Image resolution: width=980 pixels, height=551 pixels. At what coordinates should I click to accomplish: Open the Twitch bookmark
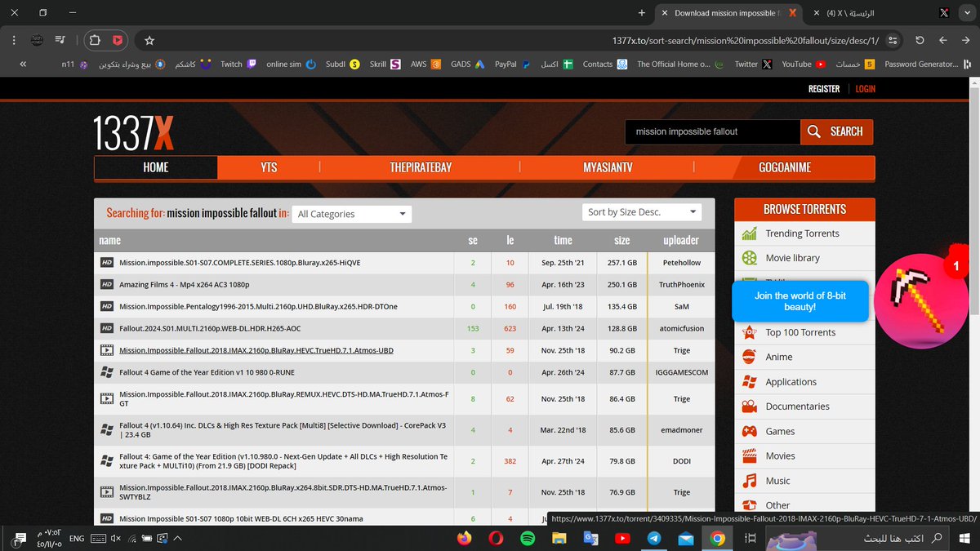pyautogui.click(x=238, y=64)
